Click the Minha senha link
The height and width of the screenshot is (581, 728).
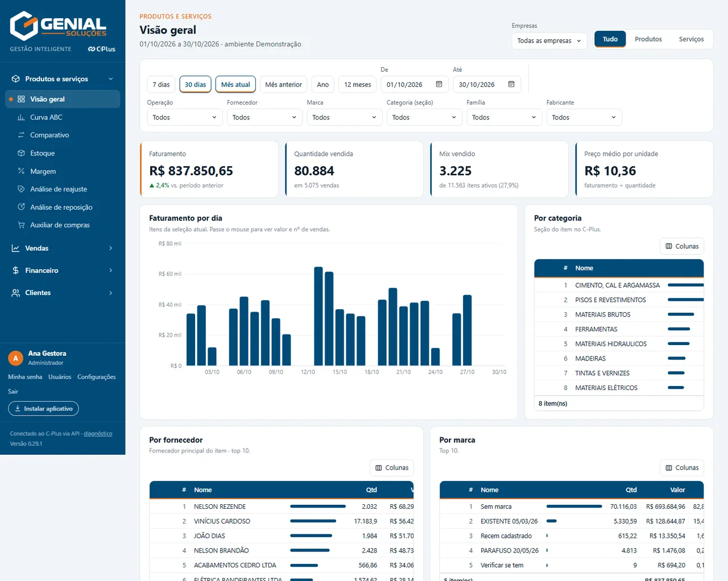click(25, 377)
